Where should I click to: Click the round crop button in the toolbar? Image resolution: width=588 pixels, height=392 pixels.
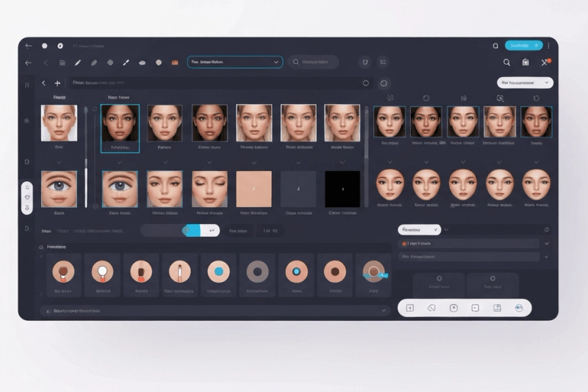pyautogui.click(x=383, y=62)
